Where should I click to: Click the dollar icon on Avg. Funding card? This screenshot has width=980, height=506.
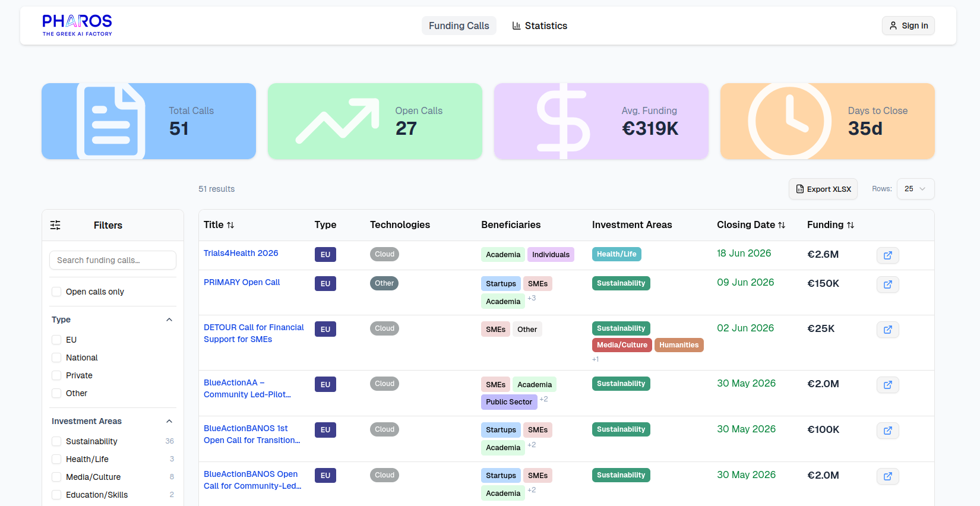click(563, 121)
